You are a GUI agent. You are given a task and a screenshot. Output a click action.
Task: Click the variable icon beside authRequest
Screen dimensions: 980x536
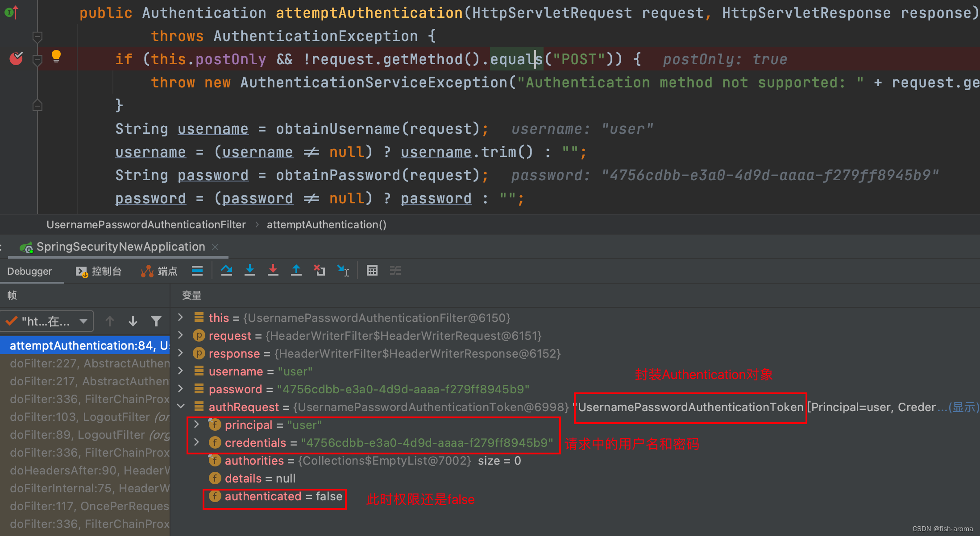coord(199,407)
